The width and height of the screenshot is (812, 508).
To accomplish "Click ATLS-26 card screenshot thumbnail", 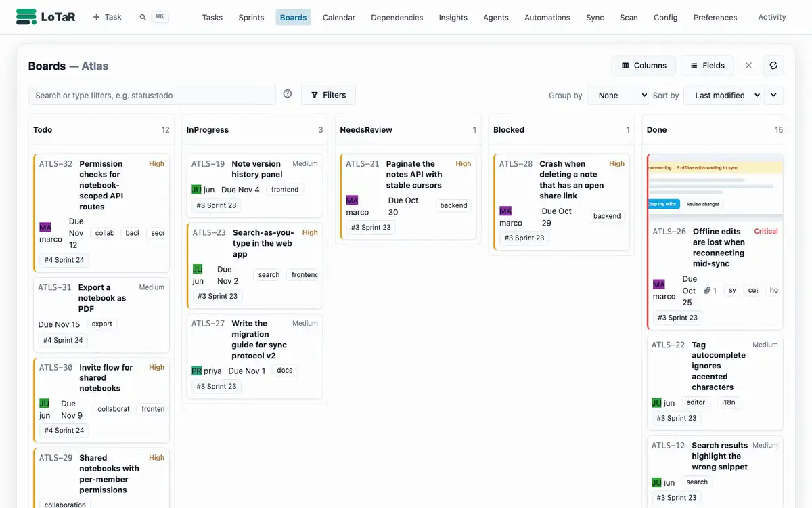I will point(715,188).
